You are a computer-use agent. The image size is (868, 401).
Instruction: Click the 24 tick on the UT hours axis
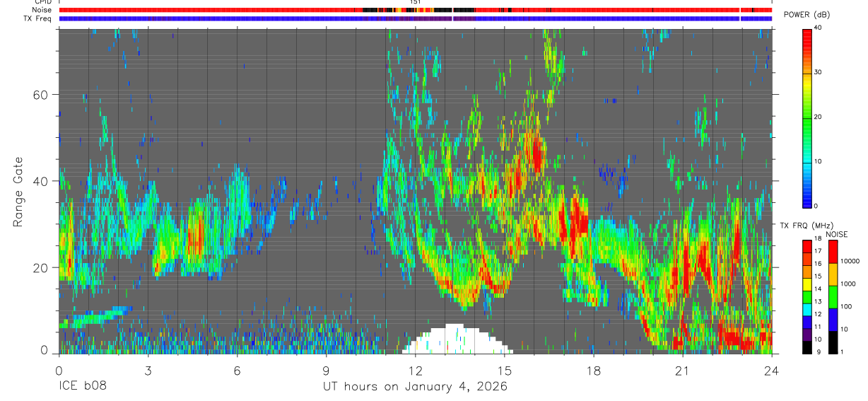(x=772, y=370)
